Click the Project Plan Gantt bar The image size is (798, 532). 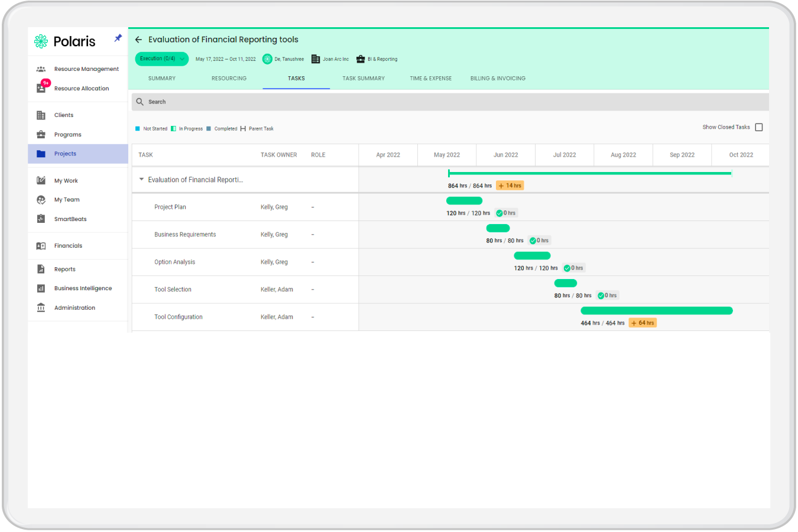[464, 200]
